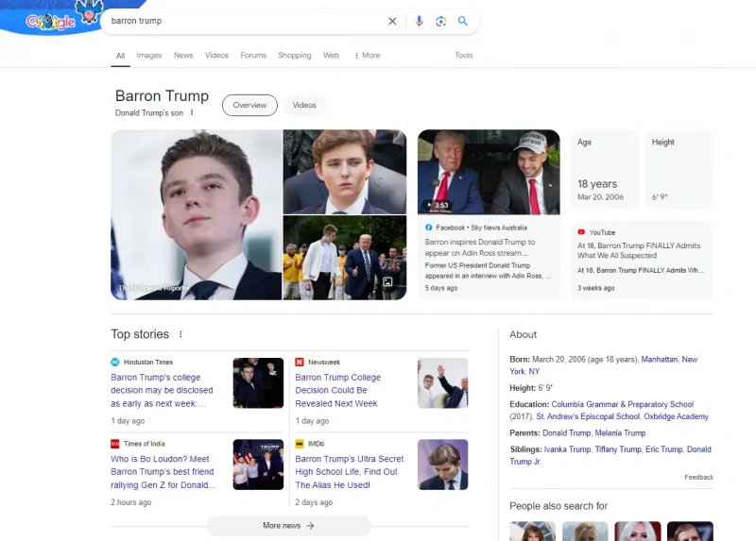The image size is (756, 541).
Task: Open the Age 18 years card
Action: [605, 169]
